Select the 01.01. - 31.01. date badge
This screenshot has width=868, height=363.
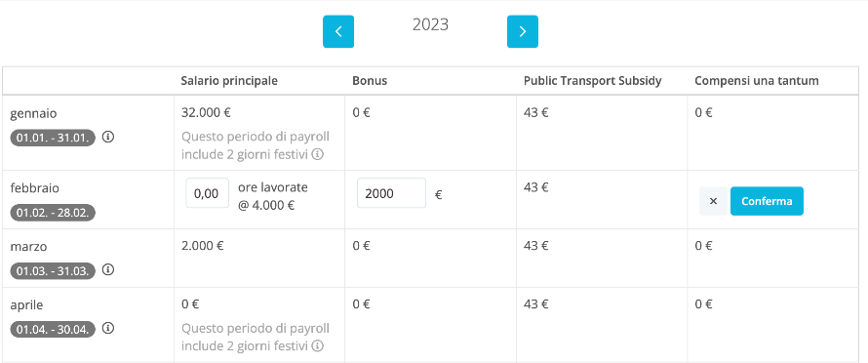tap(53, 138)
